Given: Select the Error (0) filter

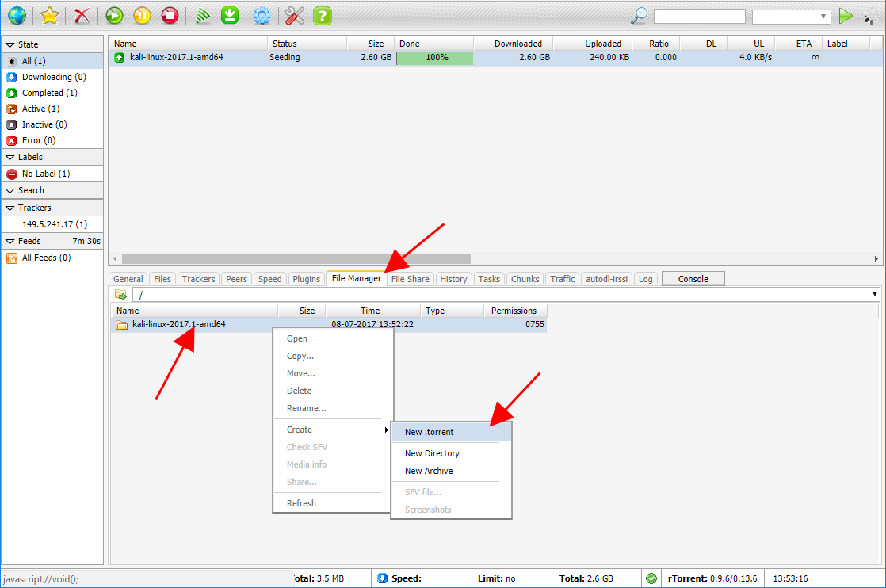Looking at the screenshot, I should pos(52,140).
